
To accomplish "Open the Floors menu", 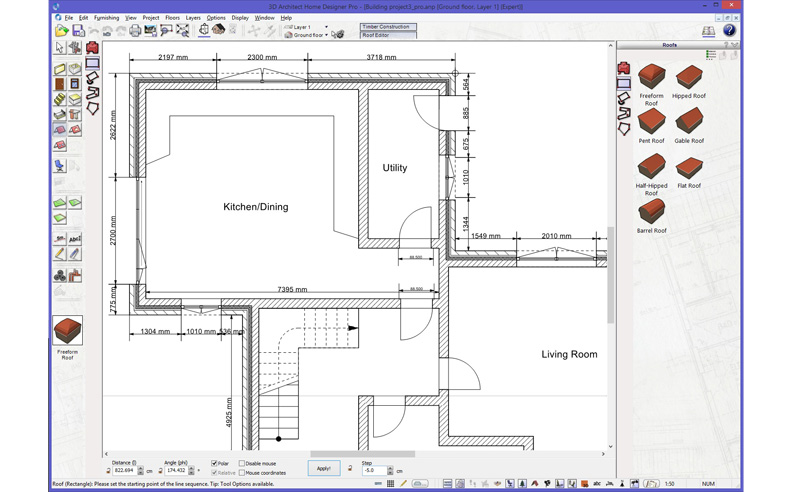I will coord(172,18).
